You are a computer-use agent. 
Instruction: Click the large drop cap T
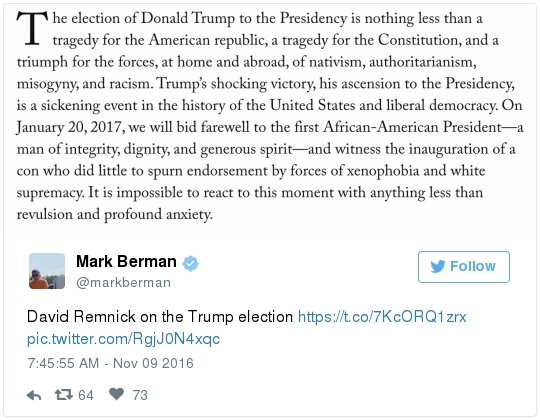(32, 29)
